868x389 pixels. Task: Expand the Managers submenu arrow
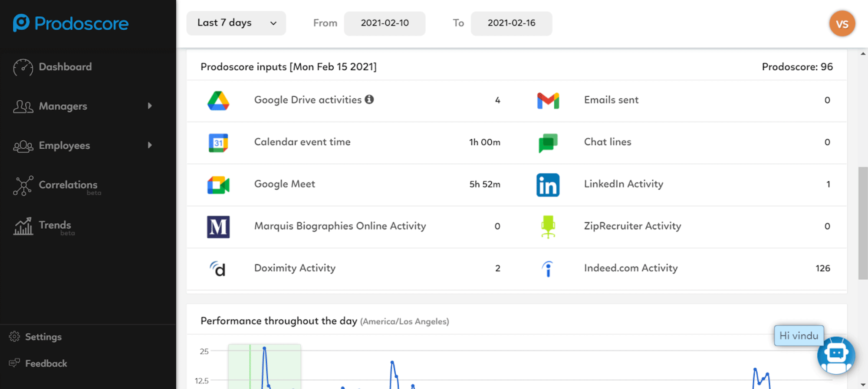(150, 106)
